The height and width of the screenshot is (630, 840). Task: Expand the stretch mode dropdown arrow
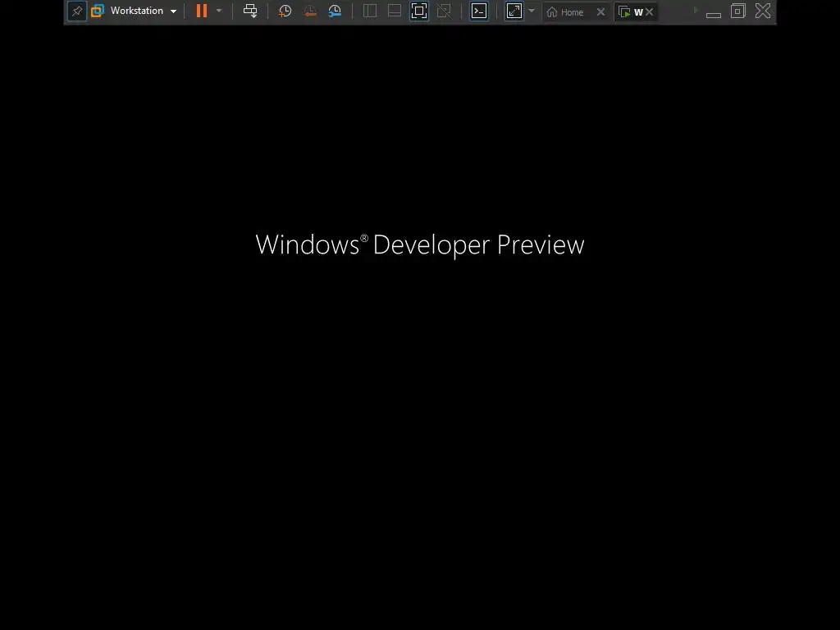[x=532, y=11]
